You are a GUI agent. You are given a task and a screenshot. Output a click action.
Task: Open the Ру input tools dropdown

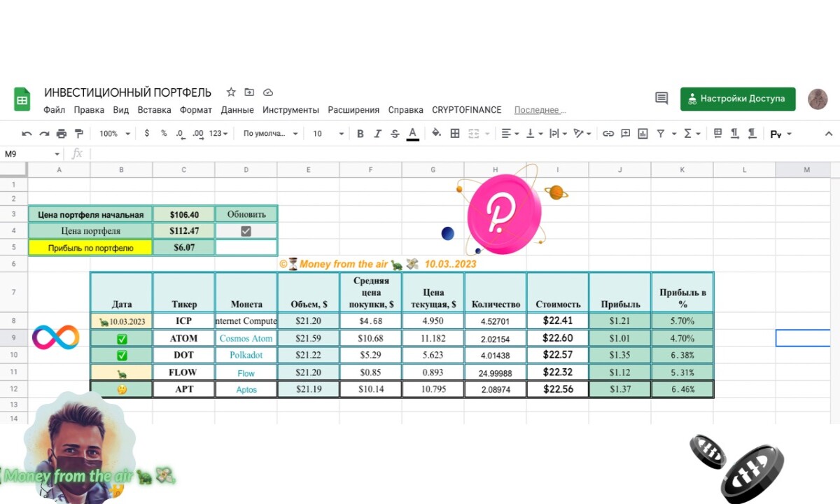(x=780, y=134)
